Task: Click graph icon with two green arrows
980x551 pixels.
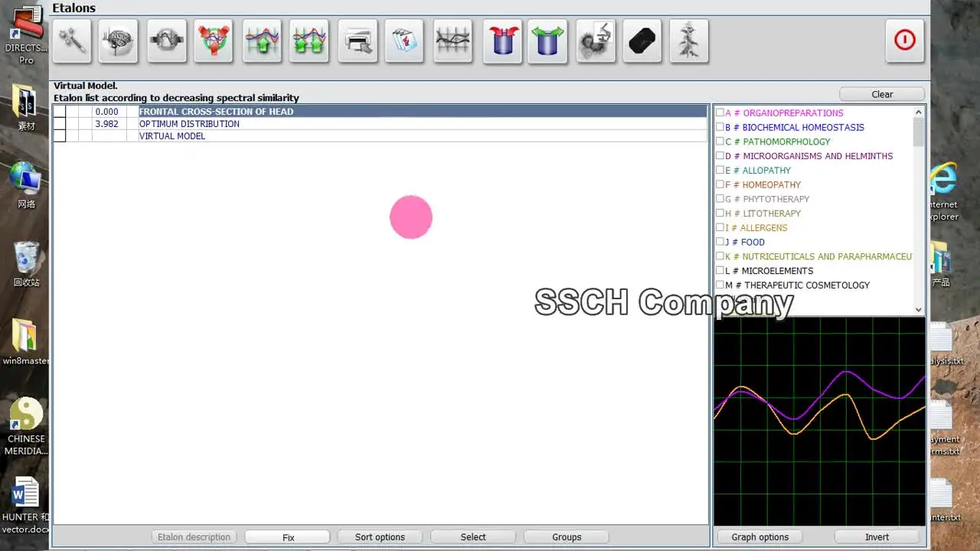Action: (309, 41)
